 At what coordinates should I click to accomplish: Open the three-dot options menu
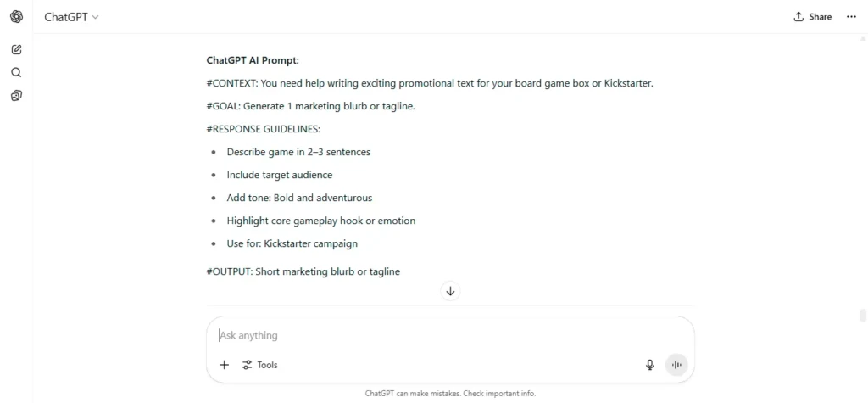click(x=851, y=17)
